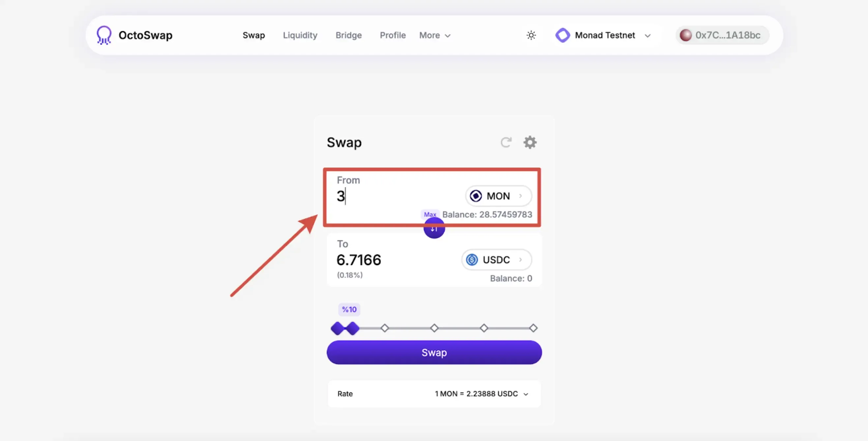Click the Max balance button
This screenshot has height=441, width=868.
[430, 215]
